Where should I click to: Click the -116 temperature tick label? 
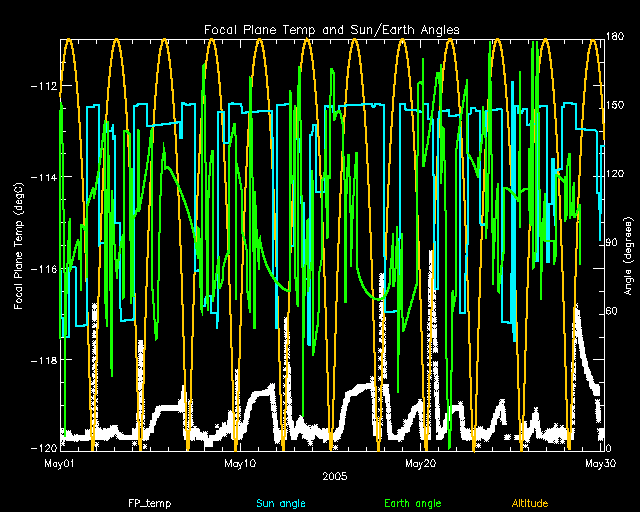45,268
